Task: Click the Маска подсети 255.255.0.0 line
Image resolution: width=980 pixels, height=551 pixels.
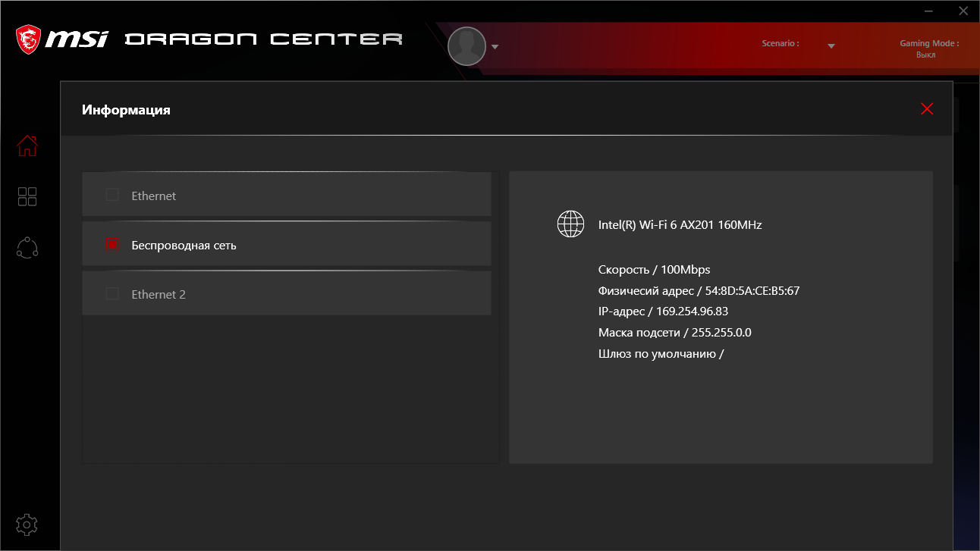Action: pos(675,333)
